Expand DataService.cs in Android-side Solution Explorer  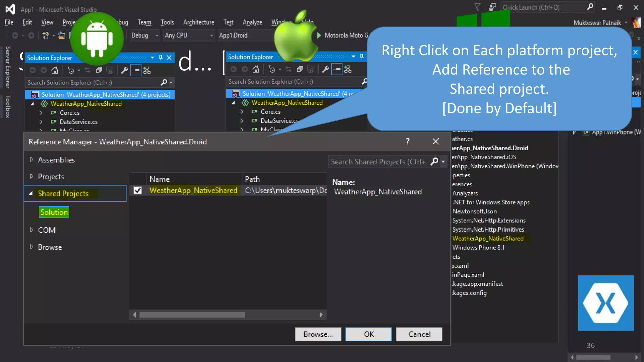coord(41,122)
